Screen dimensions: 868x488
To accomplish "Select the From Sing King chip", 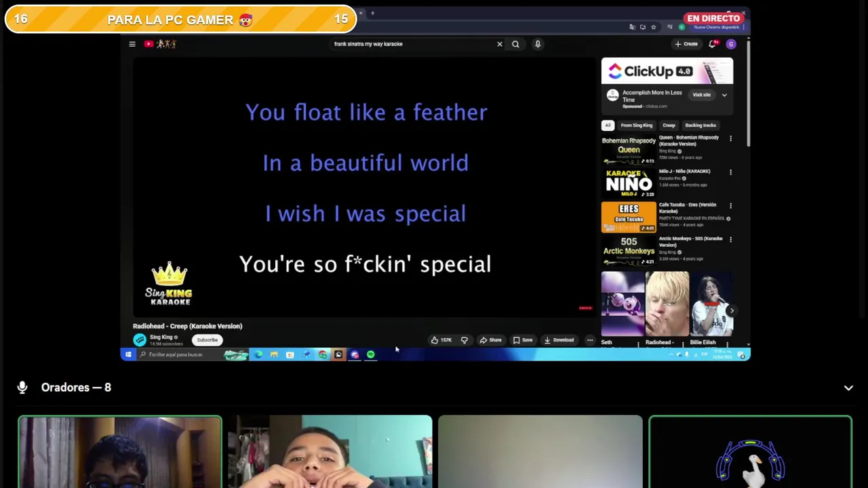I will tap(636, 125).
